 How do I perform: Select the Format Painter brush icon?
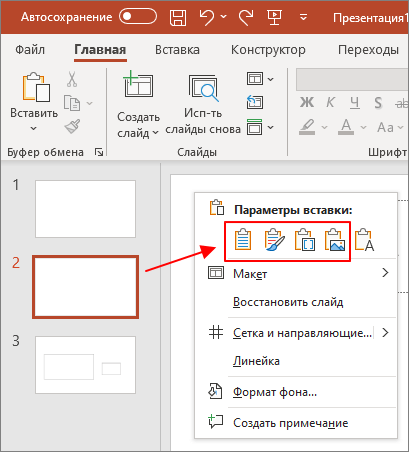[x=72, y=127]
